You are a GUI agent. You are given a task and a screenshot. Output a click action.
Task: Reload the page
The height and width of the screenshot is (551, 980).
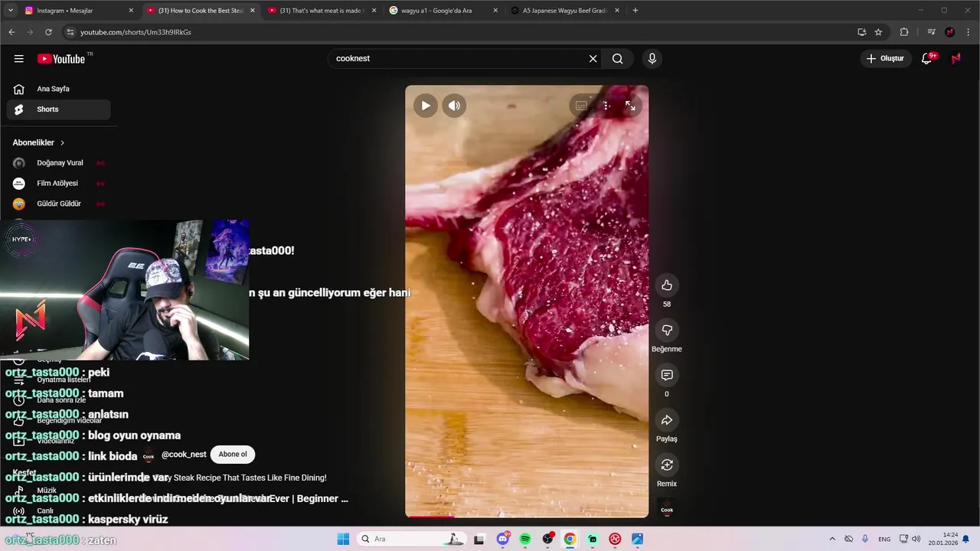[x=48, y=32]
